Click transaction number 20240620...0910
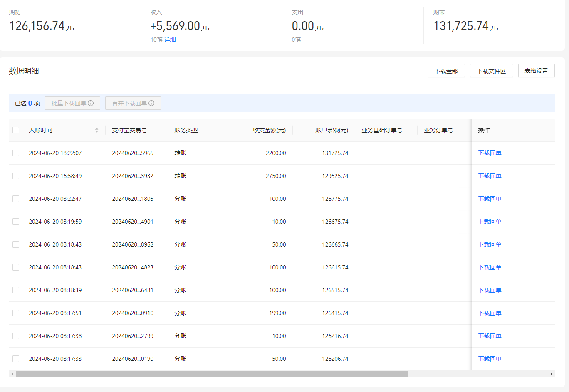The height and width of the screenshot is (392, 569). click(x=133, y=313)
